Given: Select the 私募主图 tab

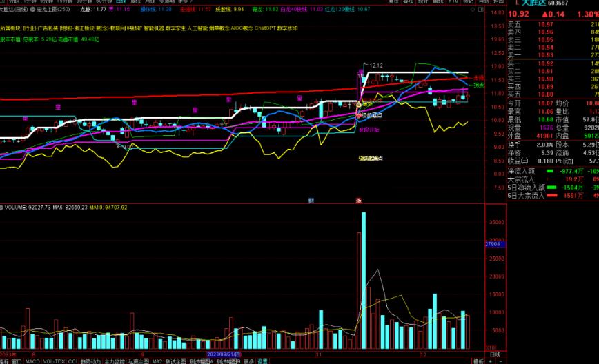Looking at the screenshot, I should point(138,361).
